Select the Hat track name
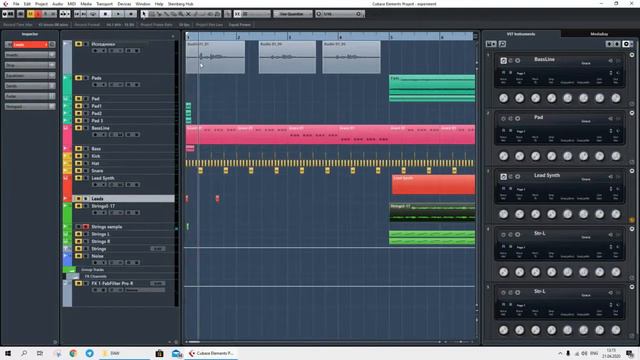 pos(95,163)
